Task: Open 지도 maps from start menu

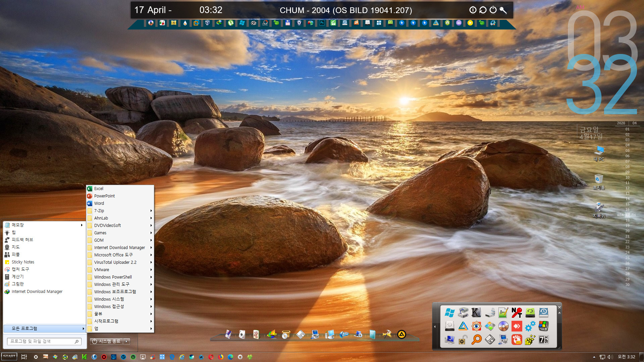Action: click(x=44, y=247)
